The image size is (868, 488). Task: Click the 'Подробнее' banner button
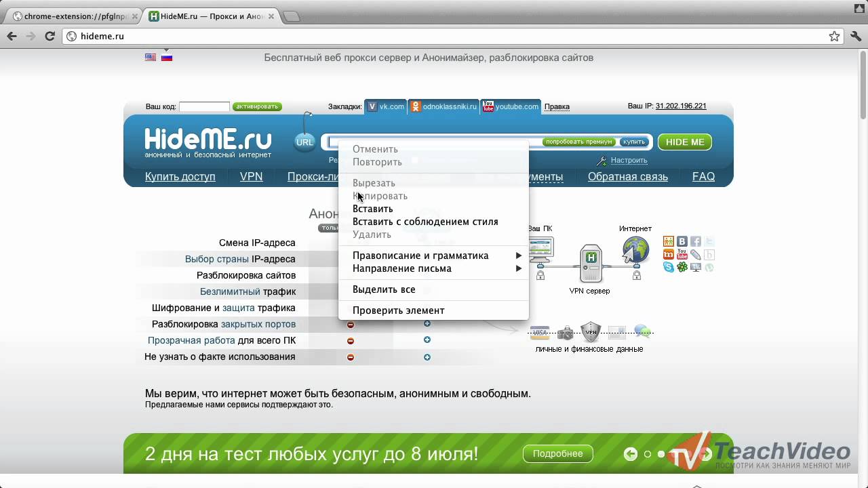[557, 453]
